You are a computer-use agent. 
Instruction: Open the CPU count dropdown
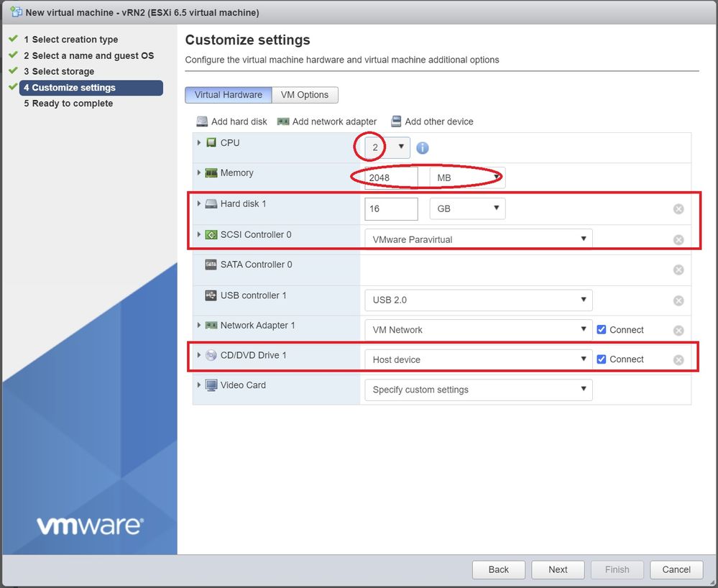click(388, 147)
